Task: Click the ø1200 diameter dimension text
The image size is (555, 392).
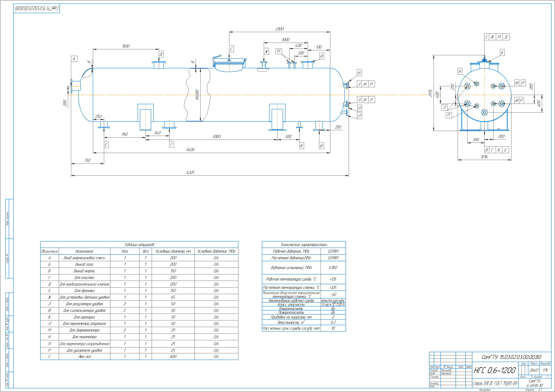Action: 197,95
